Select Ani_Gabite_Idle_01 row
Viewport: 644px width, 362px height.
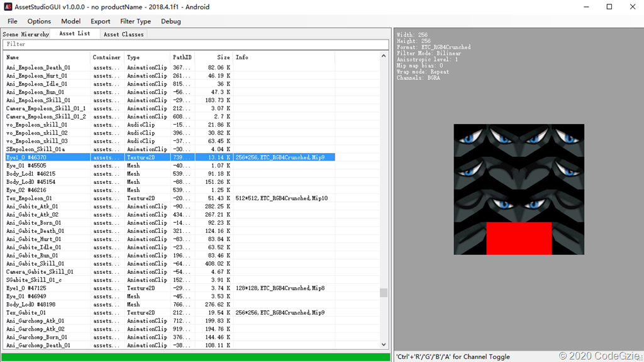pos(170,247)
